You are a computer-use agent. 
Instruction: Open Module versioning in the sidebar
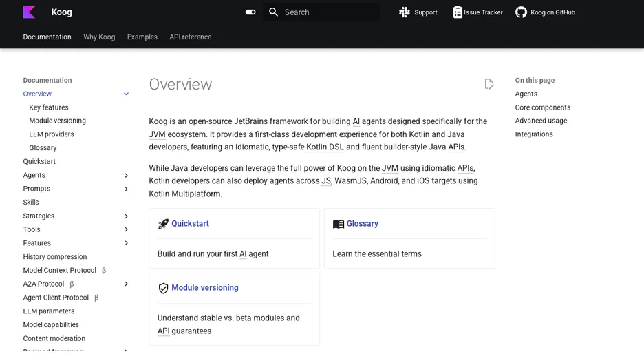pos(58,121)
